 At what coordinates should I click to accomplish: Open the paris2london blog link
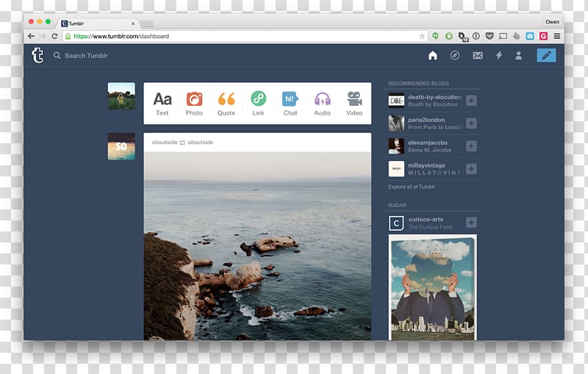click(426, 120)
